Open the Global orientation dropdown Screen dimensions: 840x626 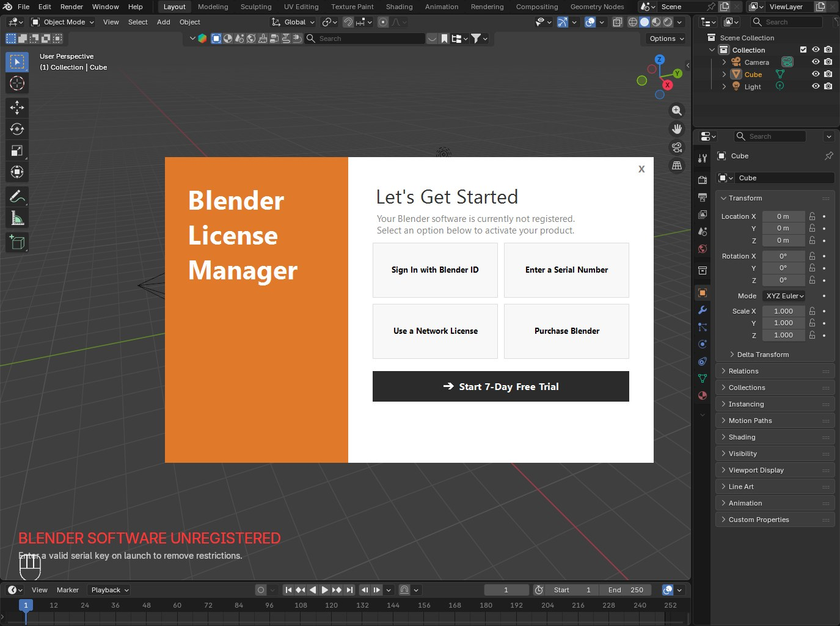coord(293,22)
